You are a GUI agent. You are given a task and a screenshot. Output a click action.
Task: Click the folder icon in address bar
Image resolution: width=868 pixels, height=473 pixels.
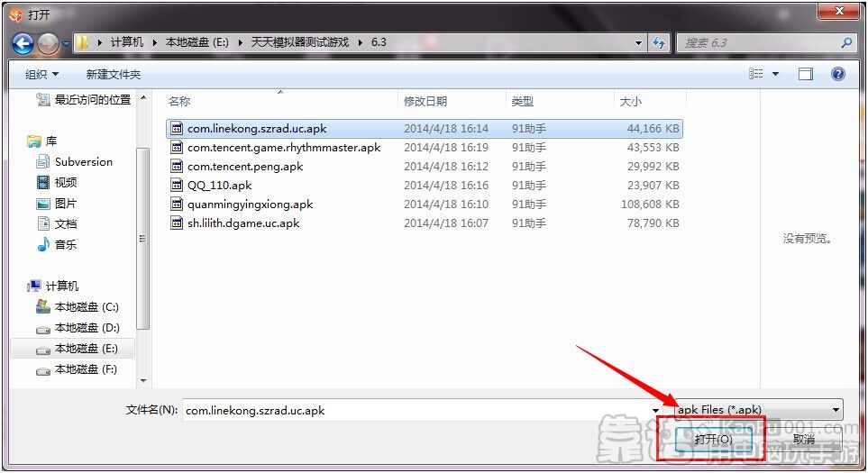click(x=83, y=42)
